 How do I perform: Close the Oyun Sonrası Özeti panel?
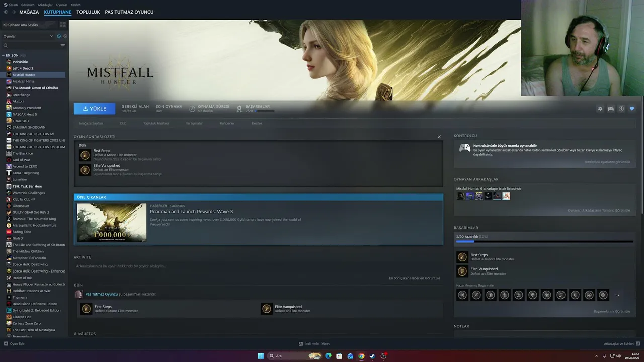[x=439, y=137]
